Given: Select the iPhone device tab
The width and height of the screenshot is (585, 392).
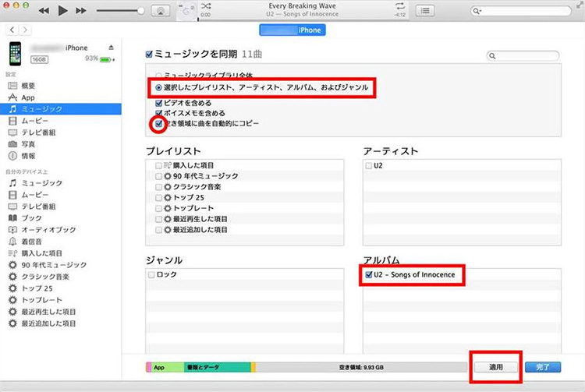Looking at the screenshot, I should [292, 30].
